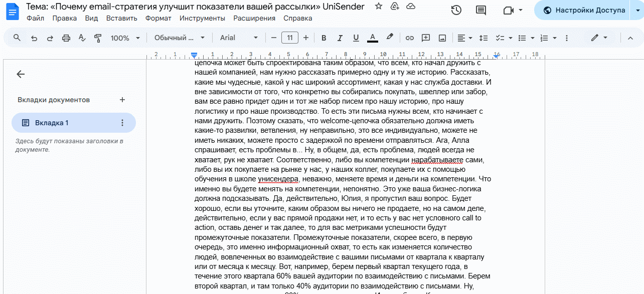Toggle Italic formatting
Viewport: 644px width, 294px height.
[x=340, y=38]
